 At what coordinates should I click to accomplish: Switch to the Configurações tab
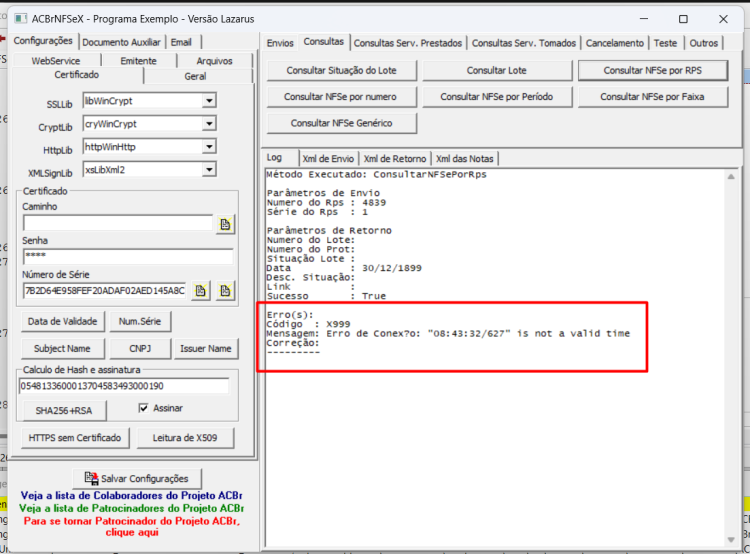tap(43, 41)
